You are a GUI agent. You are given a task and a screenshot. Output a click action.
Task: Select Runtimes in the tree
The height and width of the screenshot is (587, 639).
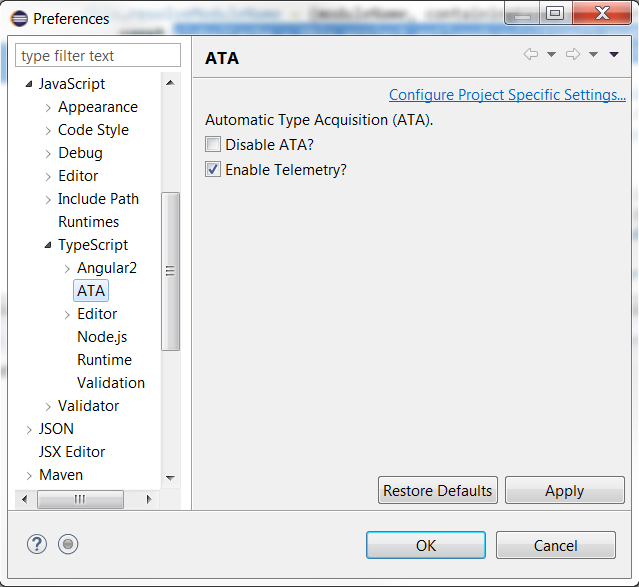pyautogui.click(x=88, y=222)
